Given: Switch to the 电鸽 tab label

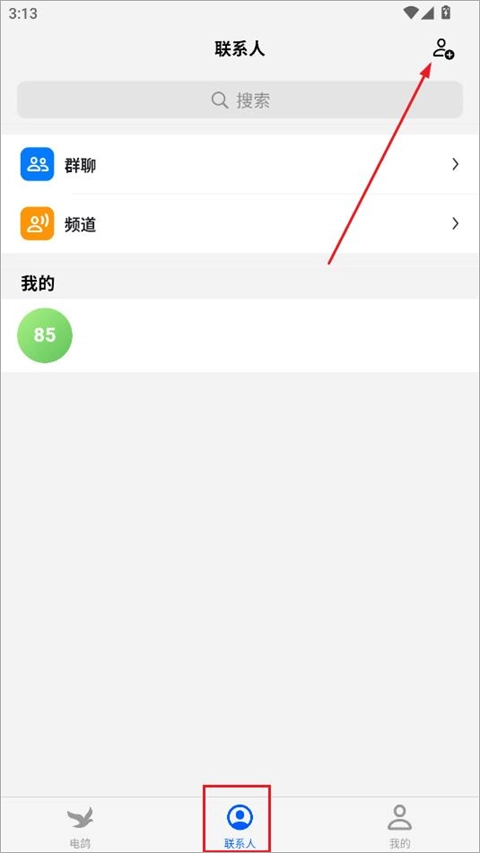Looking at the screenshot, I should [x=80, y=843].
